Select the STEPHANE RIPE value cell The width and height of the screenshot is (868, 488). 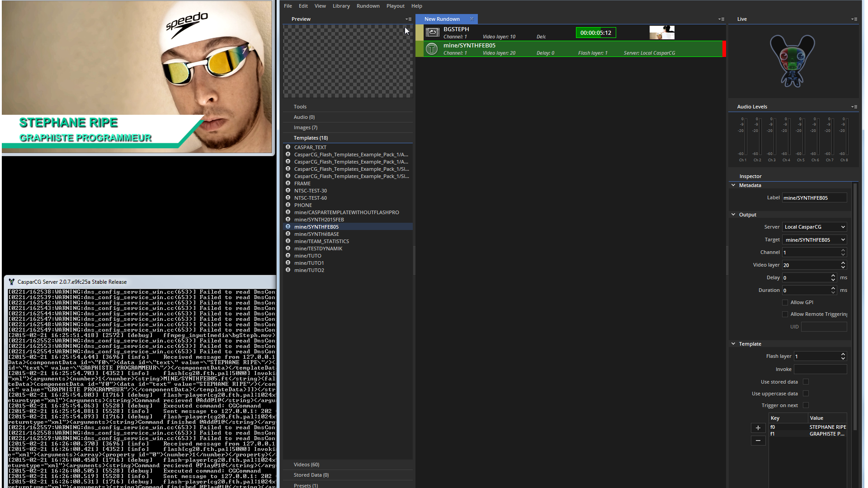tap(827, 427)
